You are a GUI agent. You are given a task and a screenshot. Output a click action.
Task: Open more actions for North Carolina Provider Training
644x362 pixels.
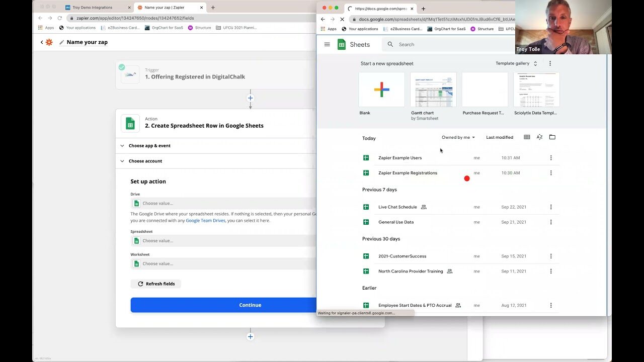(551, 271)
